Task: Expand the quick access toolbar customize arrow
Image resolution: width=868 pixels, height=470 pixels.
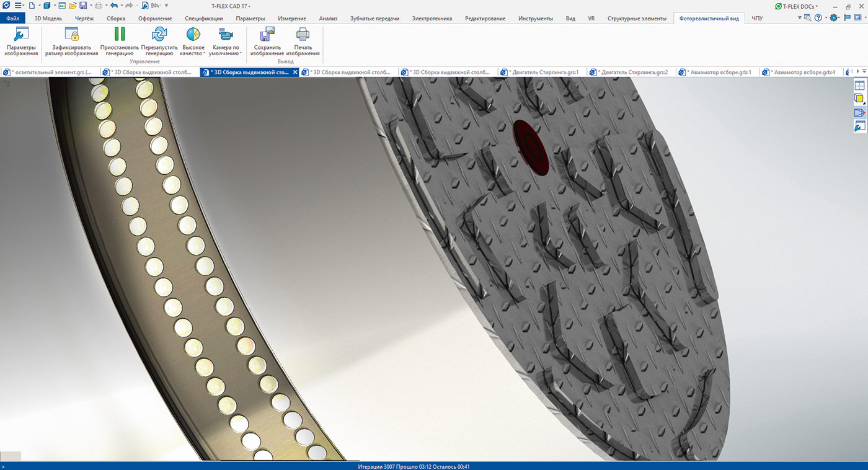Action: tap(167, 6)
